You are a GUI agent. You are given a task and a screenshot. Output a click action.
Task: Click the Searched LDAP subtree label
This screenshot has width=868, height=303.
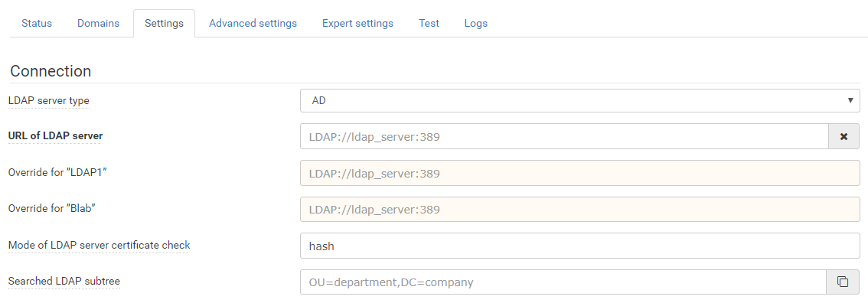(64, 281)
